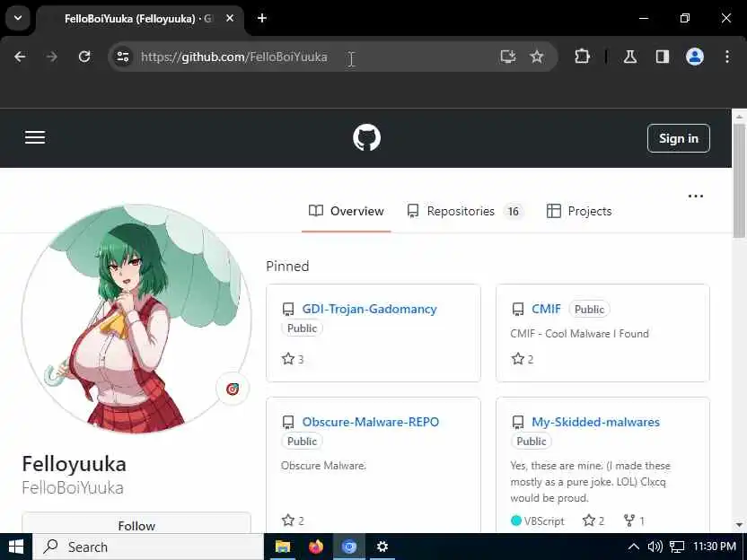Screen dimensions: 747x560
Task: Click the fork count on My-Skidded-malwares
Action: tap(634, 521)
